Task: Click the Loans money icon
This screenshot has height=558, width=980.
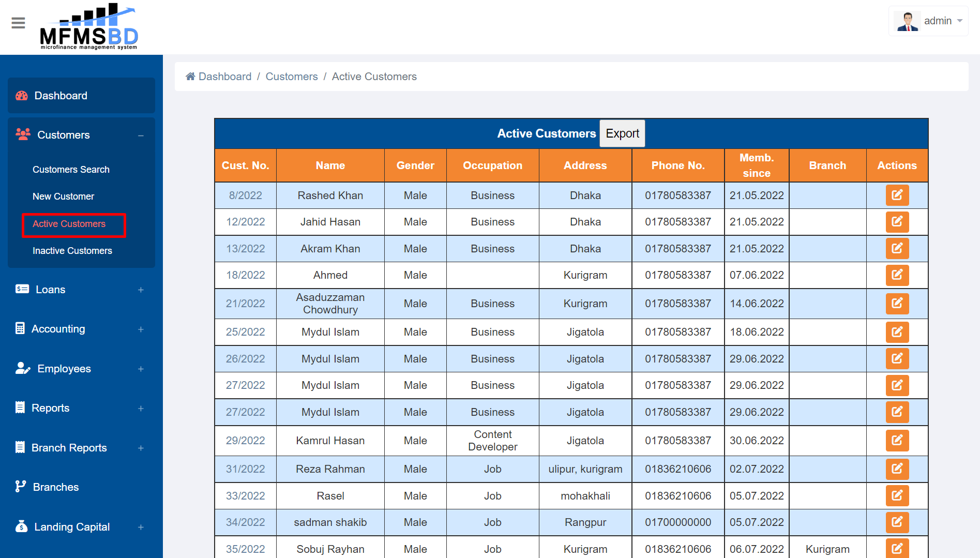Action: pyautogui.click(x=22, y=289)
